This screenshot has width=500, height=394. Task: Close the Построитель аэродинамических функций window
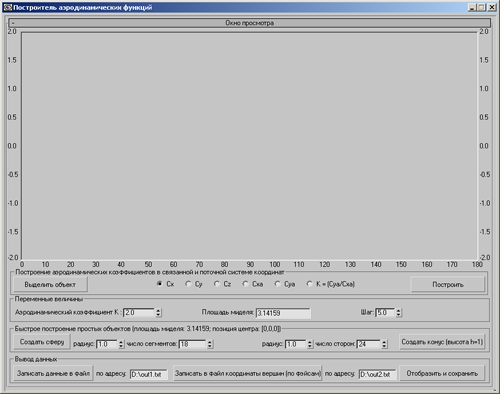click(x=492, y=7)
